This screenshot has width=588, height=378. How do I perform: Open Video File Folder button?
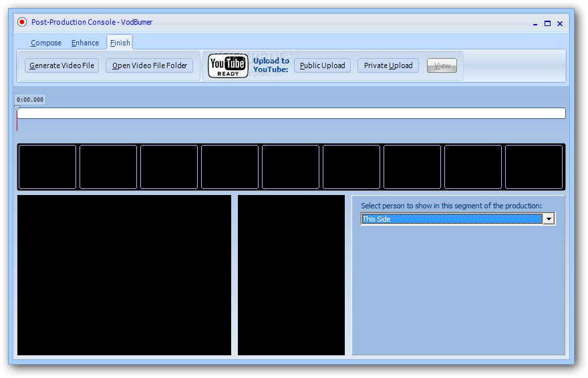[x=149, y=65]
